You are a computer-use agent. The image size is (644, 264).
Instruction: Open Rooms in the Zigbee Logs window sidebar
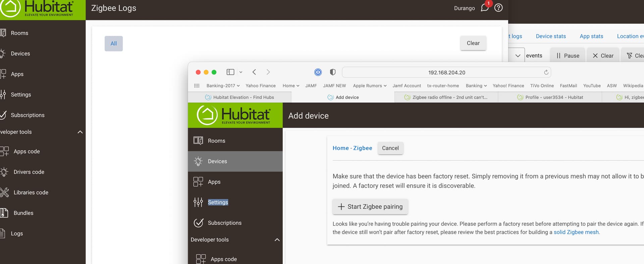click(19, 33)
